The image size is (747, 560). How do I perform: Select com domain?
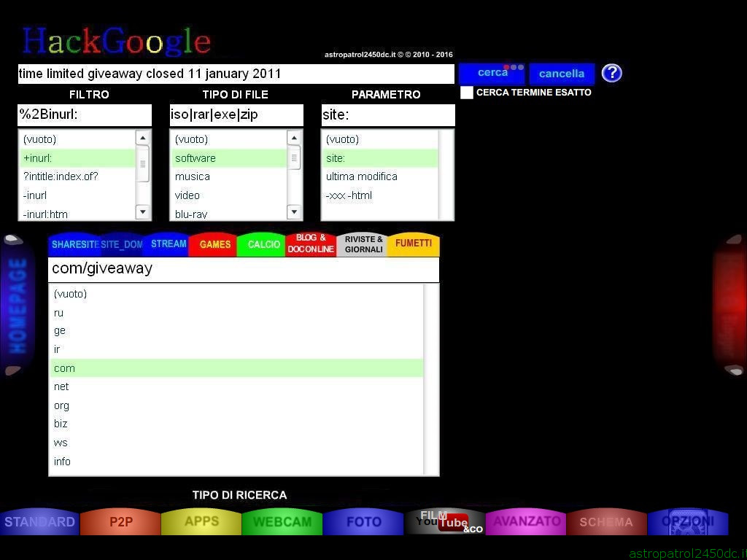(237, 368)
